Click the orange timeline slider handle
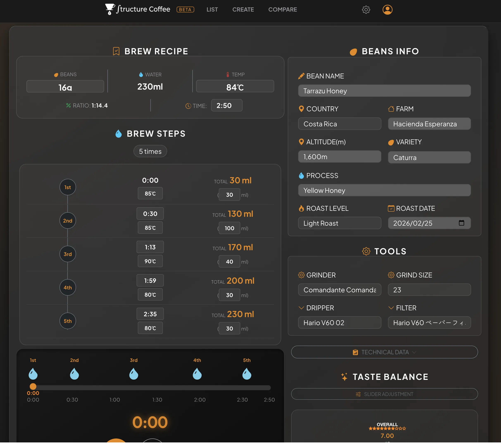 coord(33,386)
